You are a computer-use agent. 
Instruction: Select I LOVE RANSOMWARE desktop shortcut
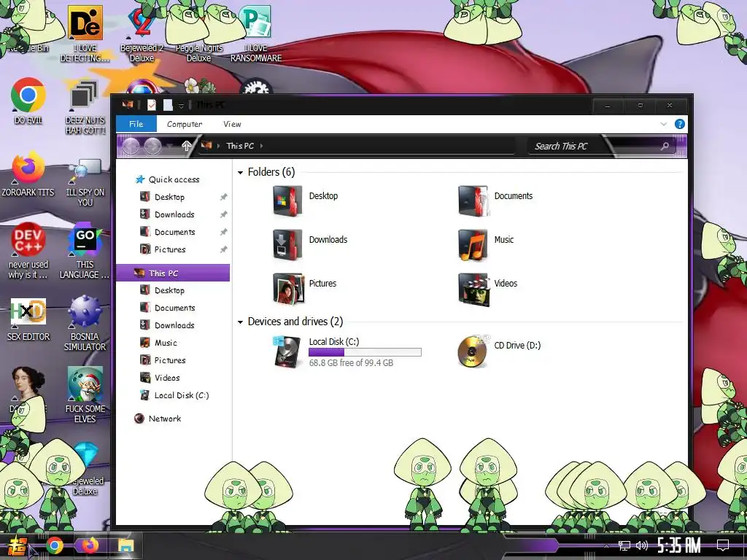click(x=256, y=34)
